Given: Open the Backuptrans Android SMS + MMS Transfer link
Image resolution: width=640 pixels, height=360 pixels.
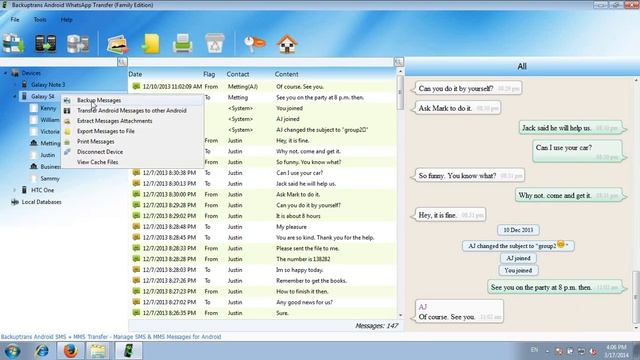Looking at the screenshot, I should pyautogui.click(x=111, y=337).
